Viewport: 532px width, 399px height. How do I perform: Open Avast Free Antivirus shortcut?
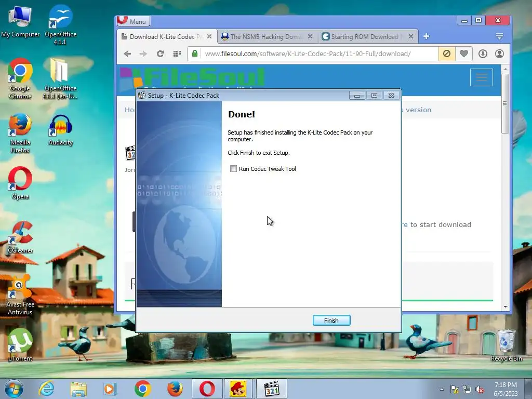click(20, 295)
